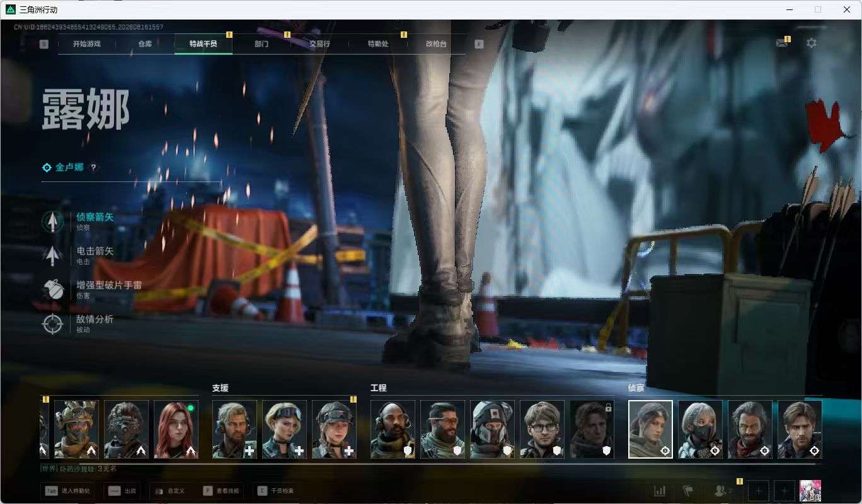Switch to the 仓库 tab
The height and width of the screenshot is (504, 862).
[x=145, y=44]
